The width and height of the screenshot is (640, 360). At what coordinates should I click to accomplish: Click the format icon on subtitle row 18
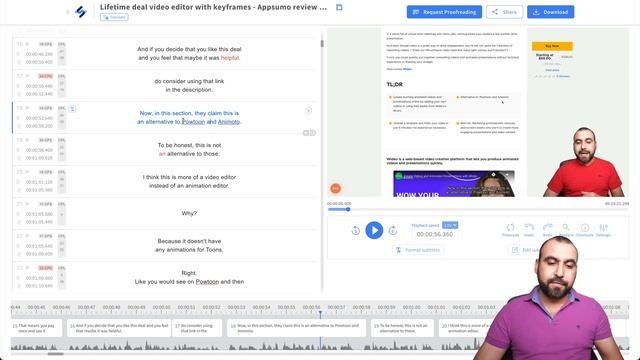72,109
